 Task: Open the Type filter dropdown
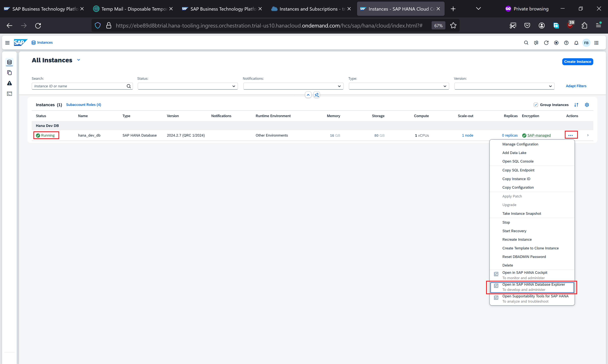click(445, 86)
